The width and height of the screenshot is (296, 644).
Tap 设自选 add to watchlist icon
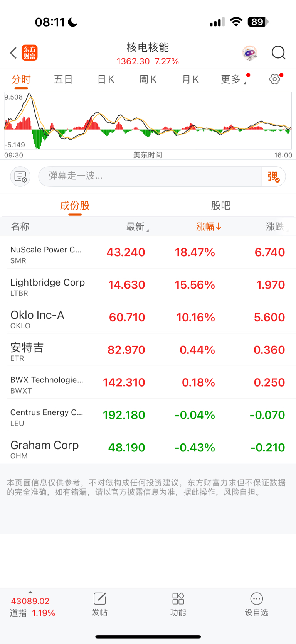click(257, 599)
